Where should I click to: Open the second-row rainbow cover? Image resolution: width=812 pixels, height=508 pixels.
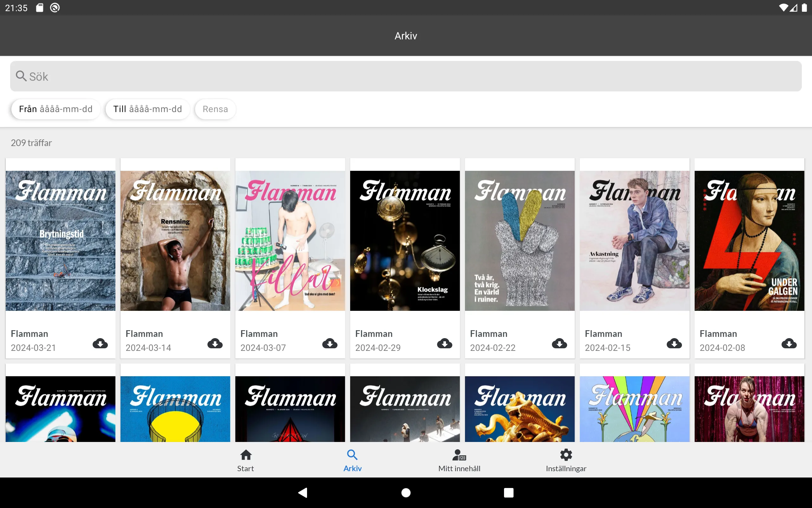634,409
